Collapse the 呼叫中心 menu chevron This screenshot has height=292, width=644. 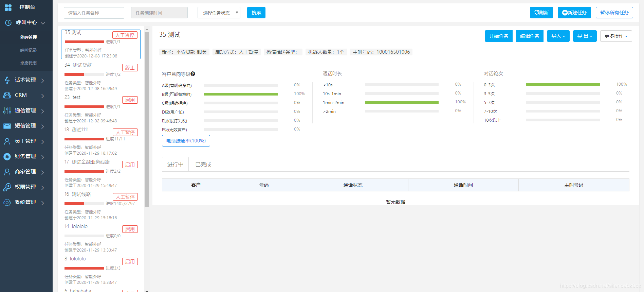(43, 23)
